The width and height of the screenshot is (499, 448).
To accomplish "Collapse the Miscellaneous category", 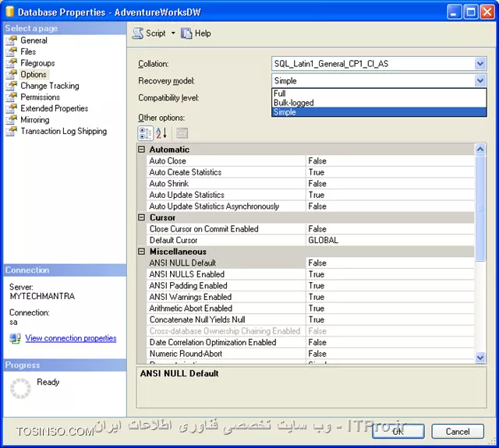I will 142,252.
